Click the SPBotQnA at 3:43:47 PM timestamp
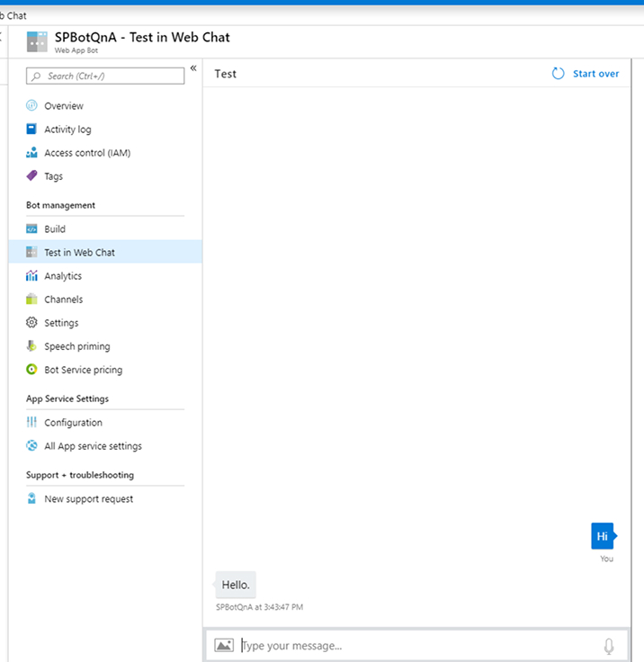The height and width of the screenshot is (662, 644). (x=259, y=607)
